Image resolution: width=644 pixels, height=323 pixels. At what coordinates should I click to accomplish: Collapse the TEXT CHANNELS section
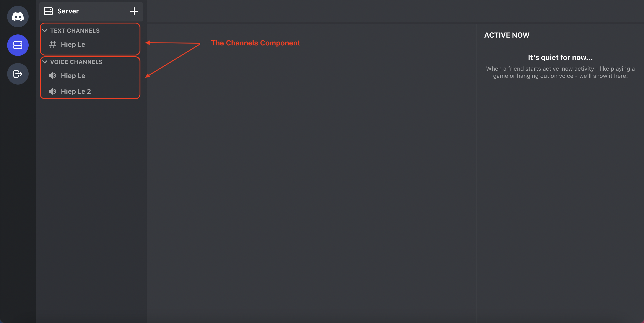click(45, 30)
